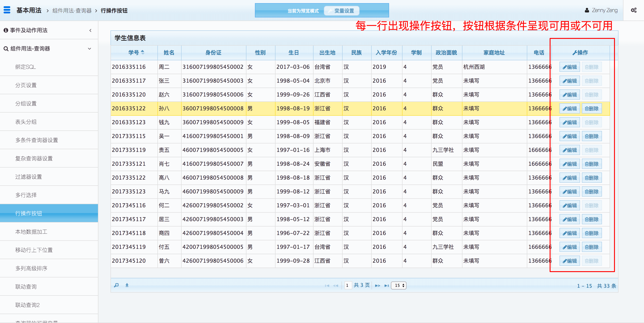
Task: Click the download icon in table footer
Action: click(x=127, y=285)
